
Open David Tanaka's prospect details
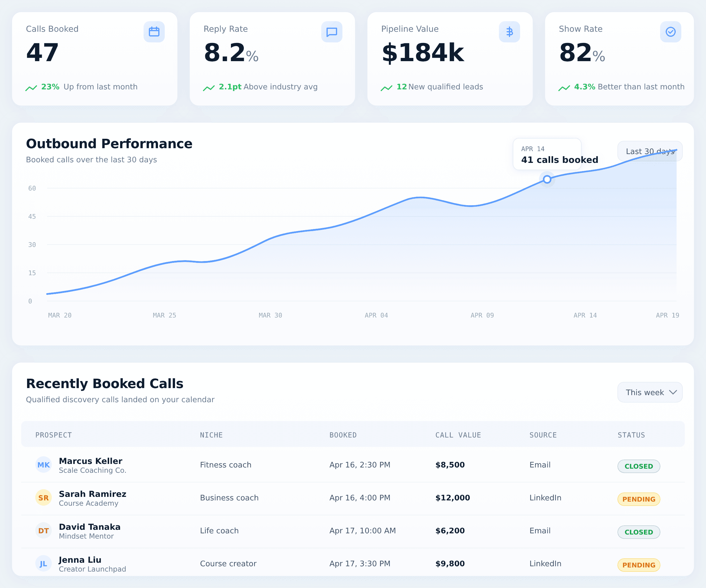tap(89, 527)
